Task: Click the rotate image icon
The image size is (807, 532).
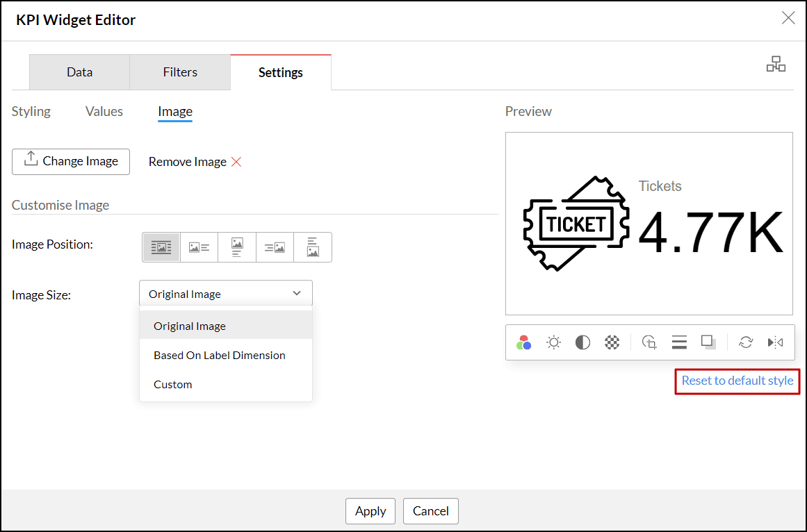Action: tap(746, 342)
